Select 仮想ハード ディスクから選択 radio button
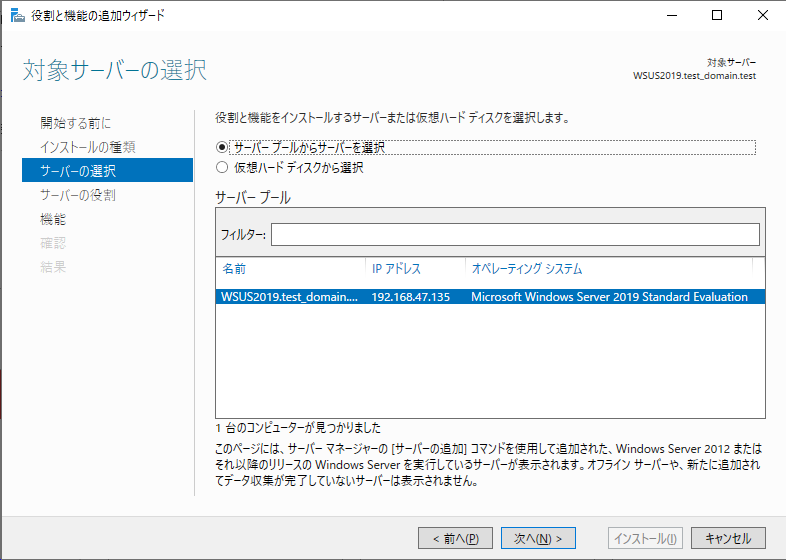Screen dimensions: 786x560 [222, 167]
